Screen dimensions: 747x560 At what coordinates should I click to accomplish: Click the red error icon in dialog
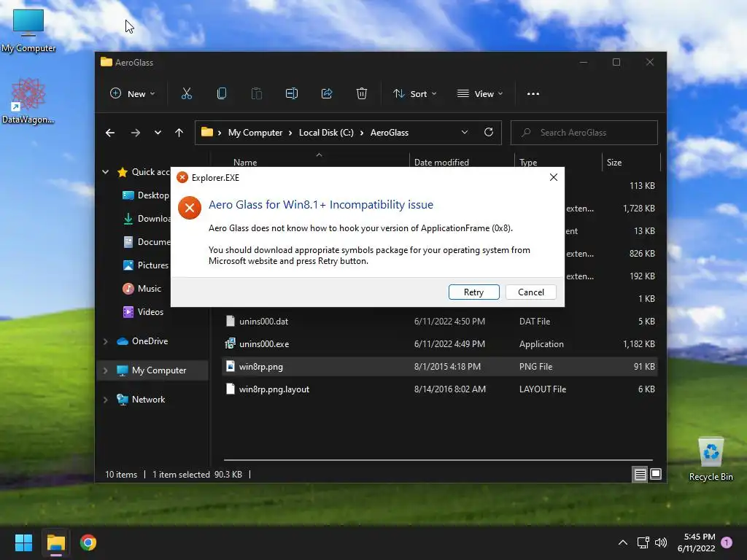click(x=189, y=208)
